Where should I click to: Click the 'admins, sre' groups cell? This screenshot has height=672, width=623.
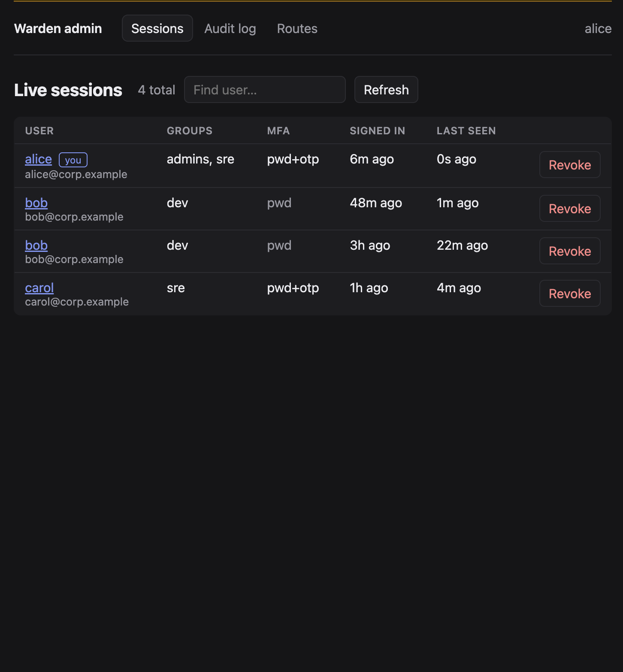point(200,159)
